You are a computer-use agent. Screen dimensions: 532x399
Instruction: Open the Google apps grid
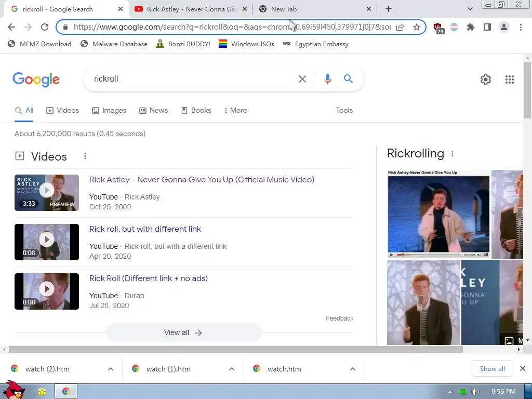(x=510, y=79)
